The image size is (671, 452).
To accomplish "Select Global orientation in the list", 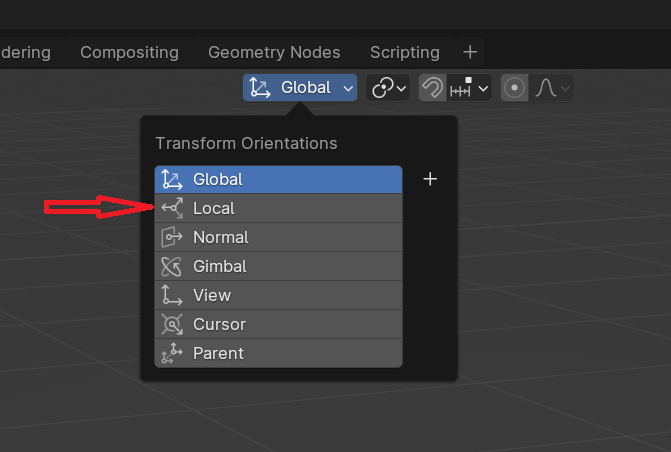I will (279, 179).
